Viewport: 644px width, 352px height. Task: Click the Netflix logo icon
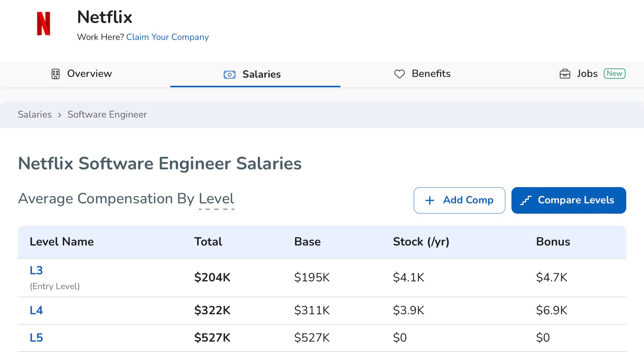coord(44,24)
